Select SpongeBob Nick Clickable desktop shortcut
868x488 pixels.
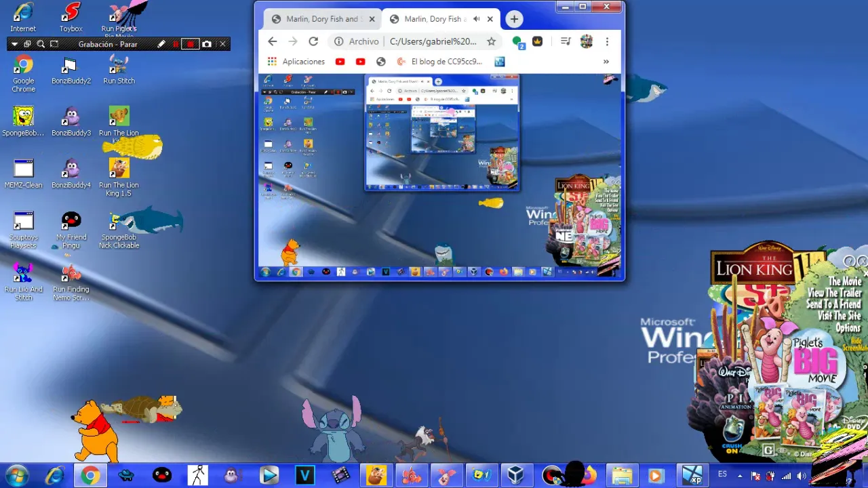click(119, 230)
